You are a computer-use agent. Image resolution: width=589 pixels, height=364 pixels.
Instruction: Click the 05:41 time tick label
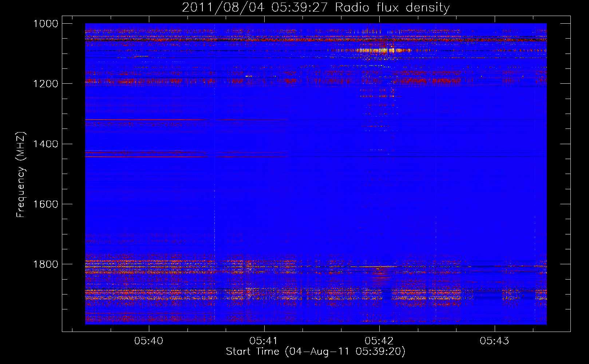pos(264,341)
